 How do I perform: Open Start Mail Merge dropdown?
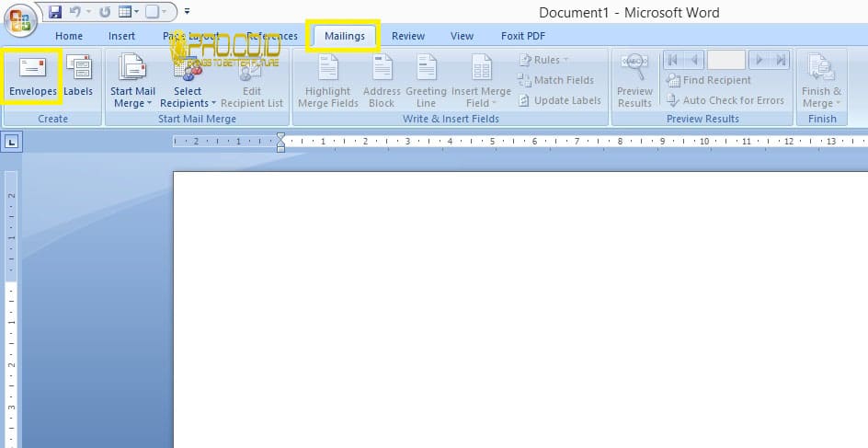pyautogui.click(x=132, y=81)
